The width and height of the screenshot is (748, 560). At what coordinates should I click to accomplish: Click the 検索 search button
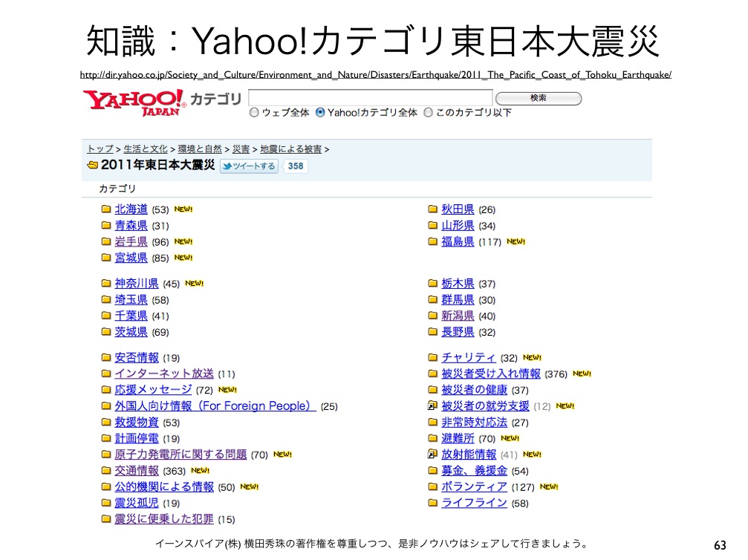(539, 98)
